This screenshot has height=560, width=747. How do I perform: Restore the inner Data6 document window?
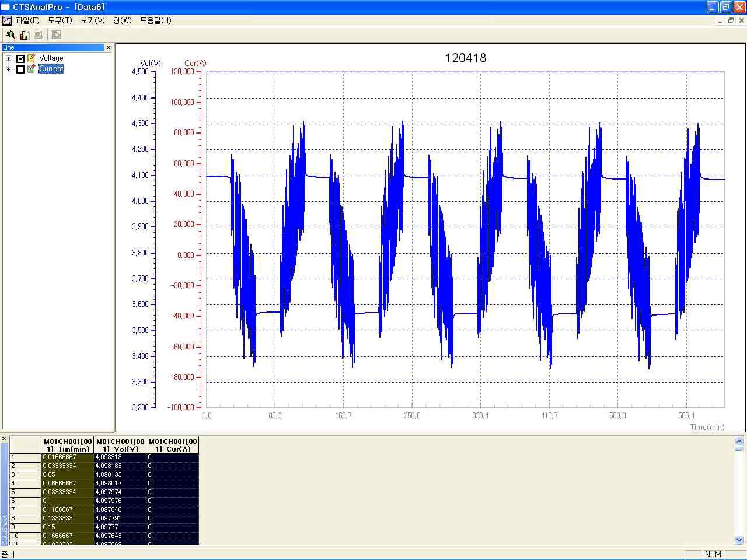[731, 20]
